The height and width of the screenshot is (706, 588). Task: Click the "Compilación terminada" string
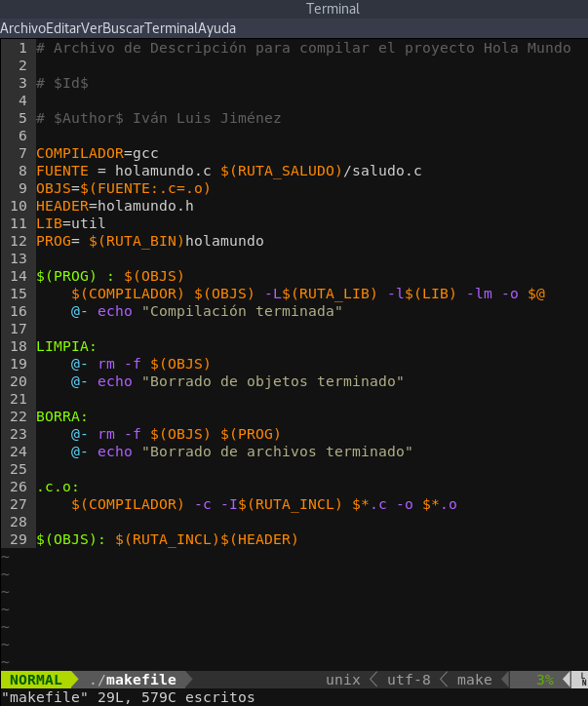[242, 311]
